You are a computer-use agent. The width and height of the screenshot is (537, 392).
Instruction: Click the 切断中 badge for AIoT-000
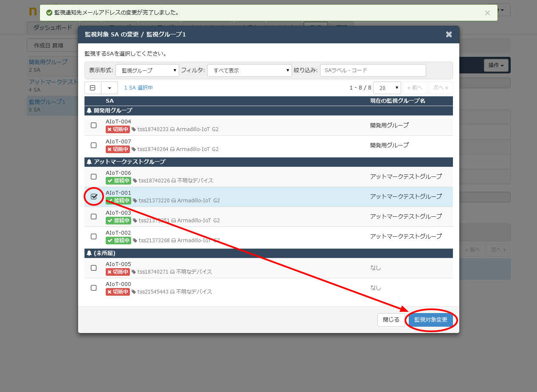[118, 292]
